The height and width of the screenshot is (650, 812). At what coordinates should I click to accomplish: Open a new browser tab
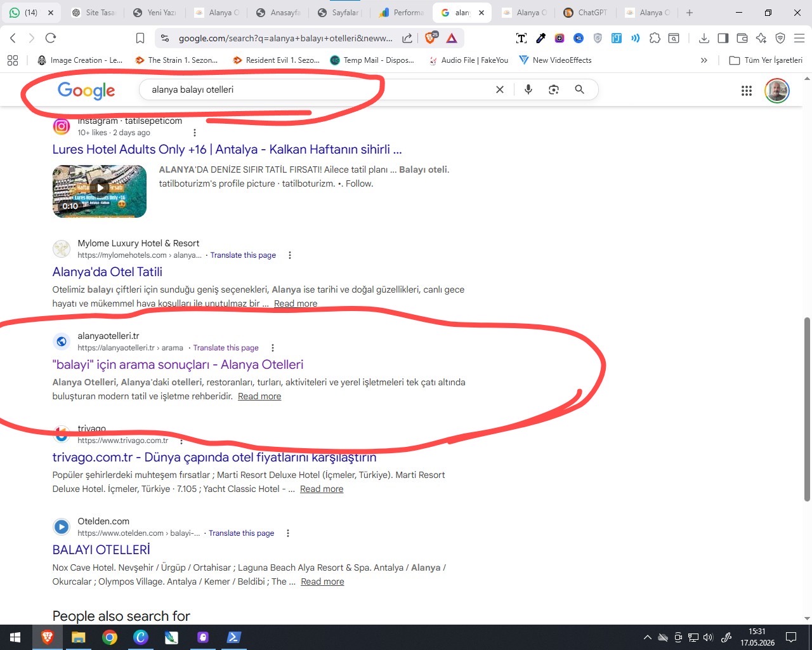click(690, 13)
